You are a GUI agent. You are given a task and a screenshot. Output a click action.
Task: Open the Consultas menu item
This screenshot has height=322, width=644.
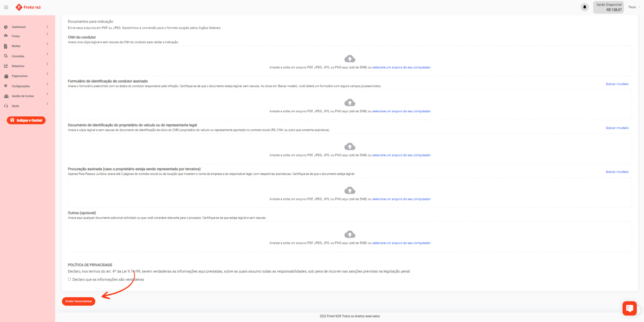18,56
